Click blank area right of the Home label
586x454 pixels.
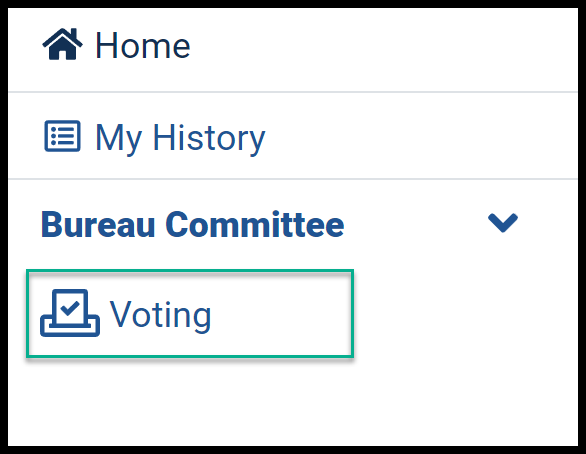[374, 47]
